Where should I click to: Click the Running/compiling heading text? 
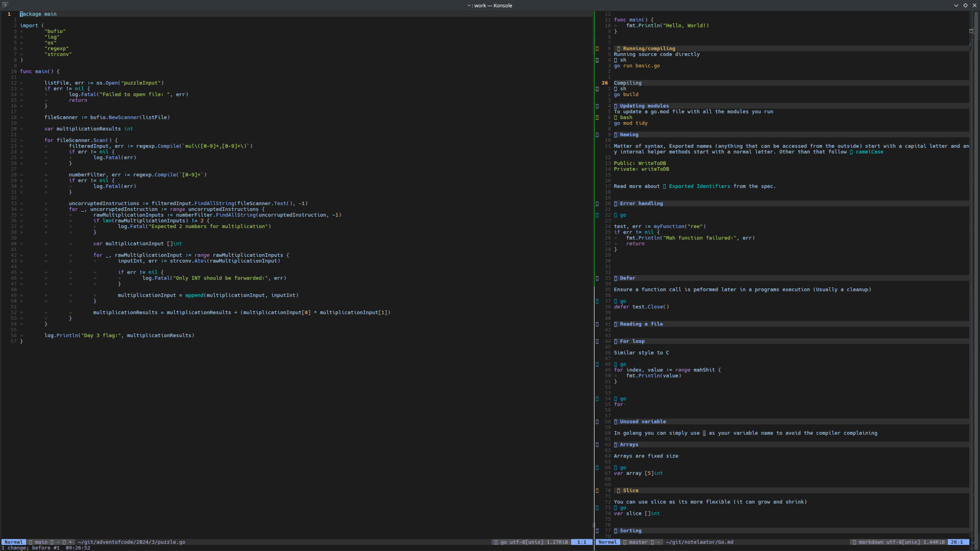[649, 48]
